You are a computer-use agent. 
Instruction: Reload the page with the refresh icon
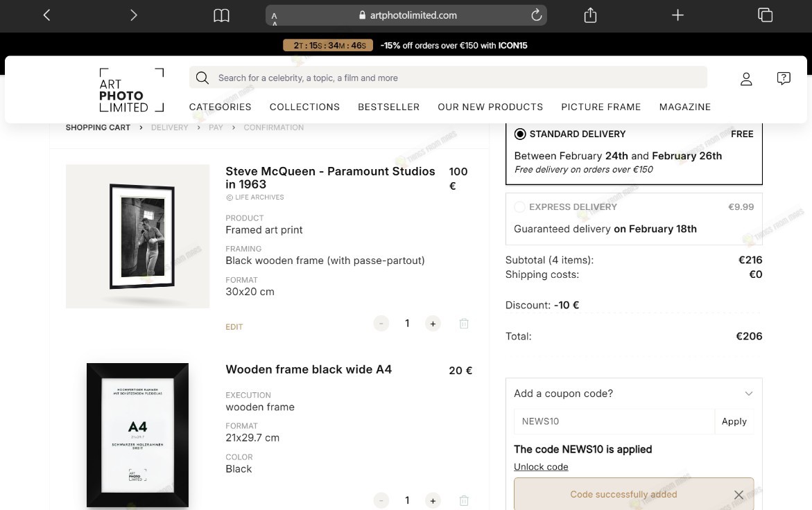[537, 15]
